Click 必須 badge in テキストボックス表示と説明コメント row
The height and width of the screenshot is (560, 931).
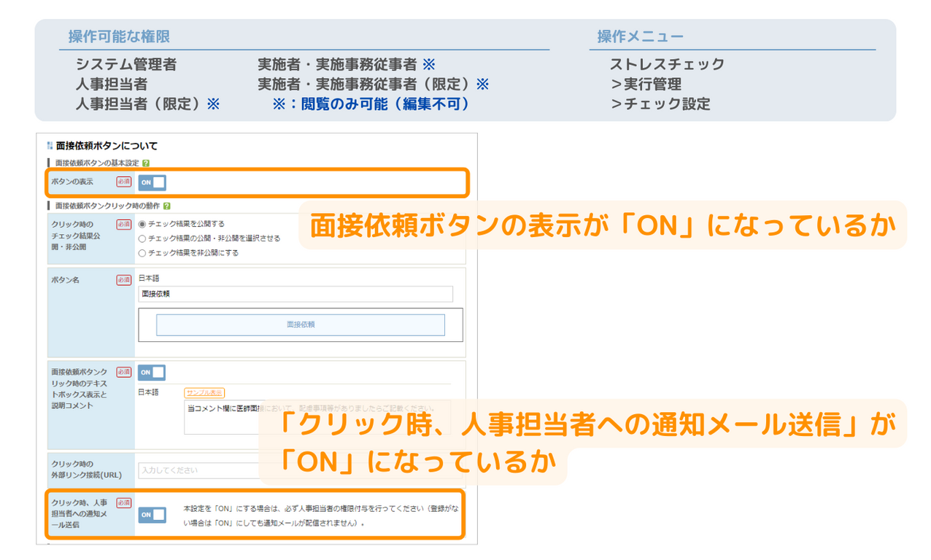123,372
